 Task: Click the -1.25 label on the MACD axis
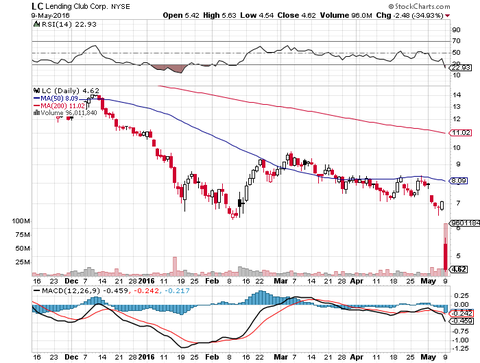[460, 349]
